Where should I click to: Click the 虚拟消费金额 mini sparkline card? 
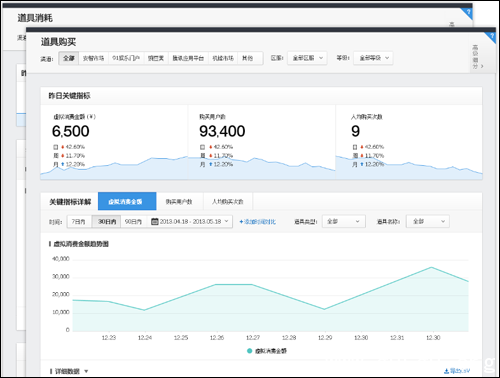(x=114, y=142)
